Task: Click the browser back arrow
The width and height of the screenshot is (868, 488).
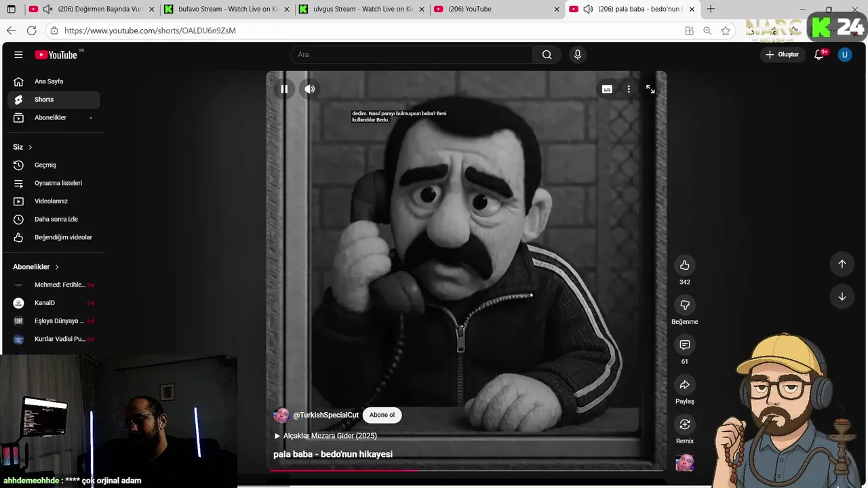Action: [11, 30]
